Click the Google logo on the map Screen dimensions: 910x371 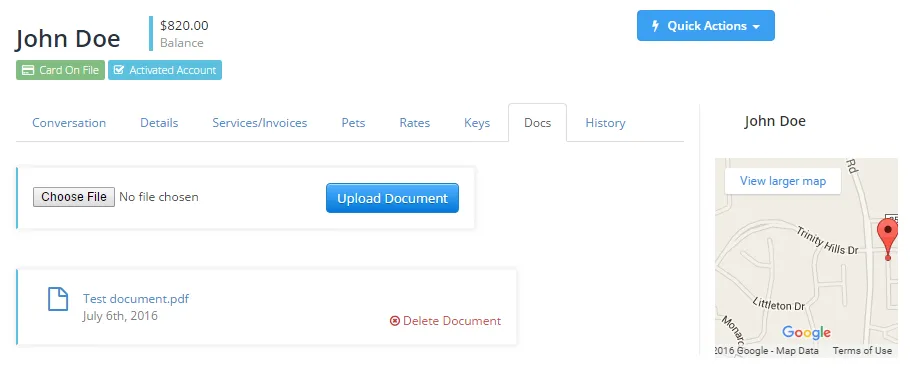point(806,333)
